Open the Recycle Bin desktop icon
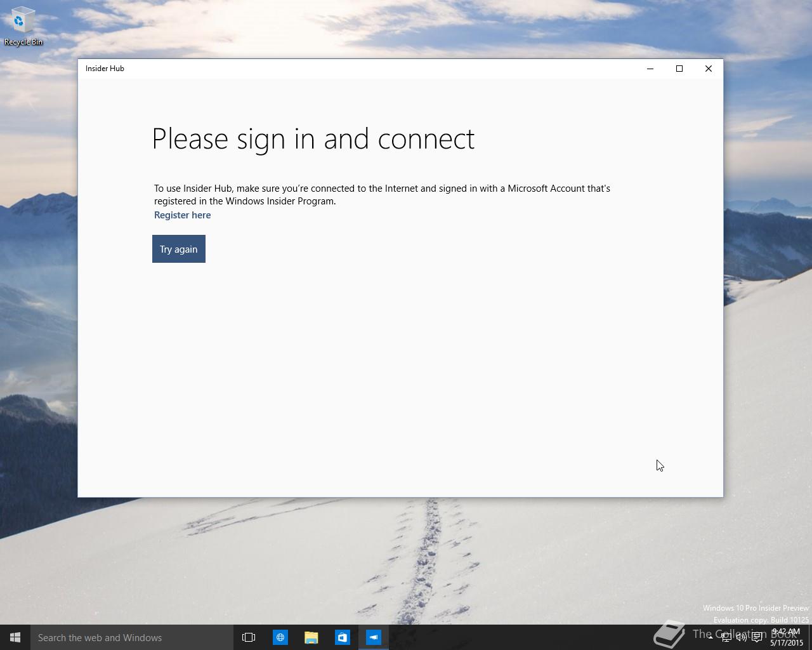The height and width of the screenshot is (650, 812). (23, 27)
